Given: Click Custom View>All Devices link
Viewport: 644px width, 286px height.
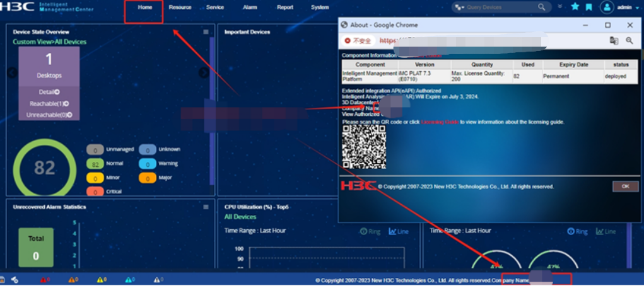Looking at the screenshot, I should 50,42.
